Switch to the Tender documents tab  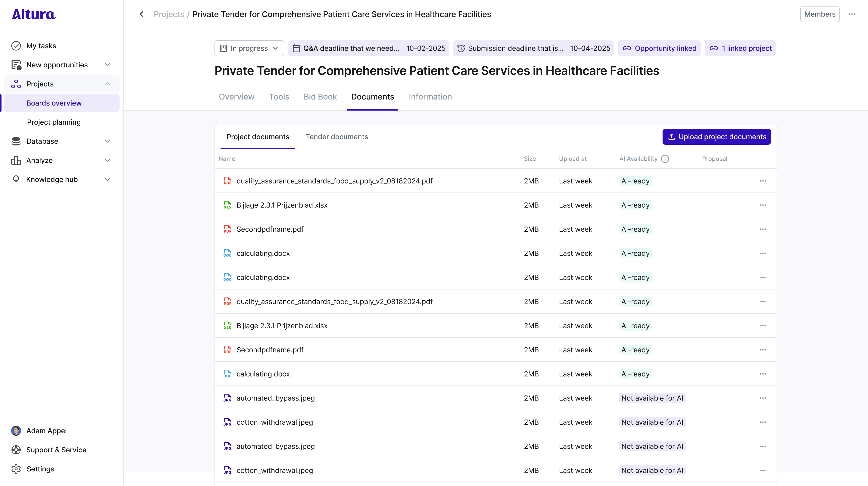coord(337,137)
